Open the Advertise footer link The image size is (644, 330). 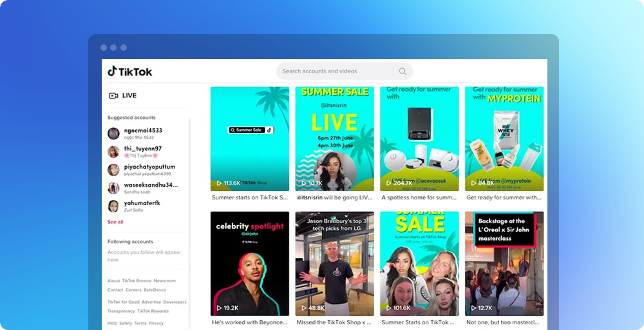point(151,302)
